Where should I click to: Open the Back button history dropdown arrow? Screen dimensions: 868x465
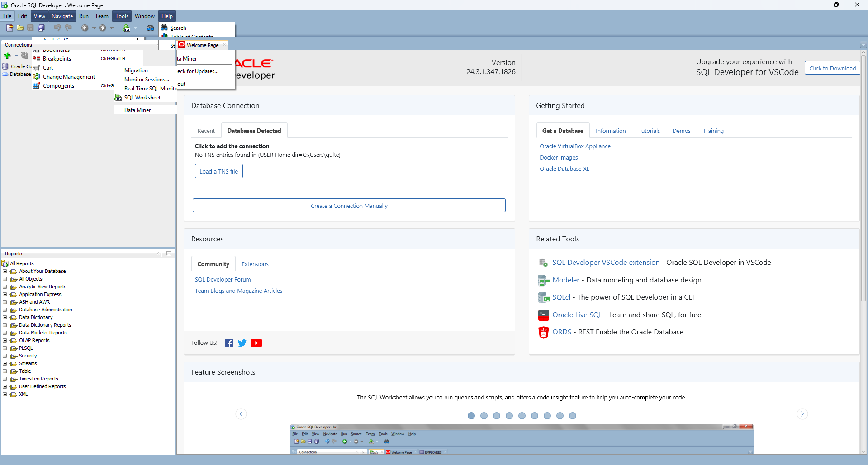pyautogui.click(x=94, y=28)
